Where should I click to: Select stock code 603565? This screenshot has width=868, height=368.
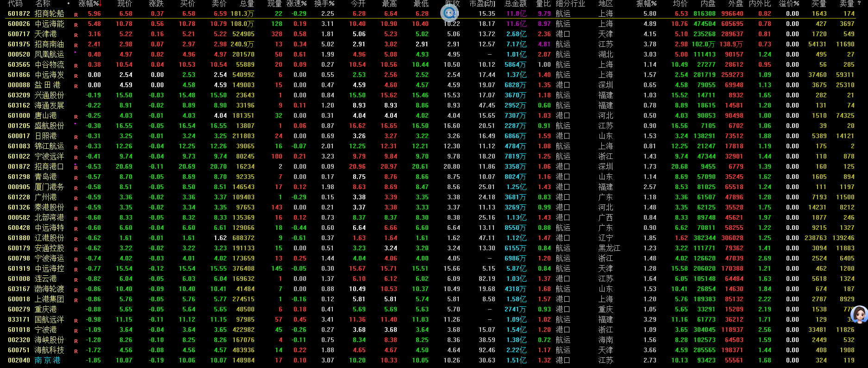[19, 65]
